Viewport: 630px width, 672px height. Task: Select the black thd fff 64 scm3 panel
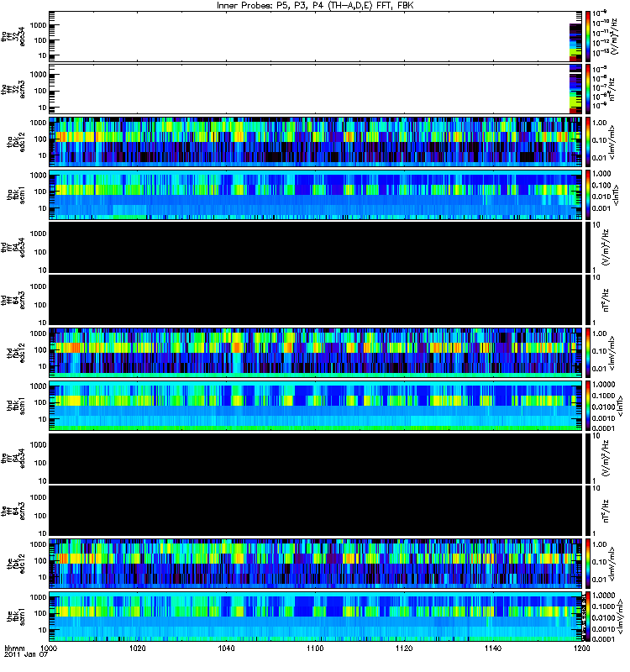pos(316,300)
